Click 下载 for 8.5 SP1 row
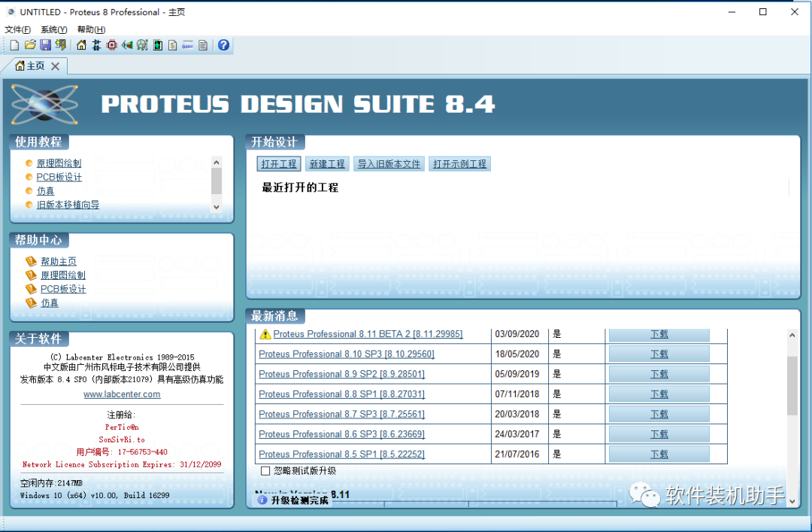 click(659, 454)
